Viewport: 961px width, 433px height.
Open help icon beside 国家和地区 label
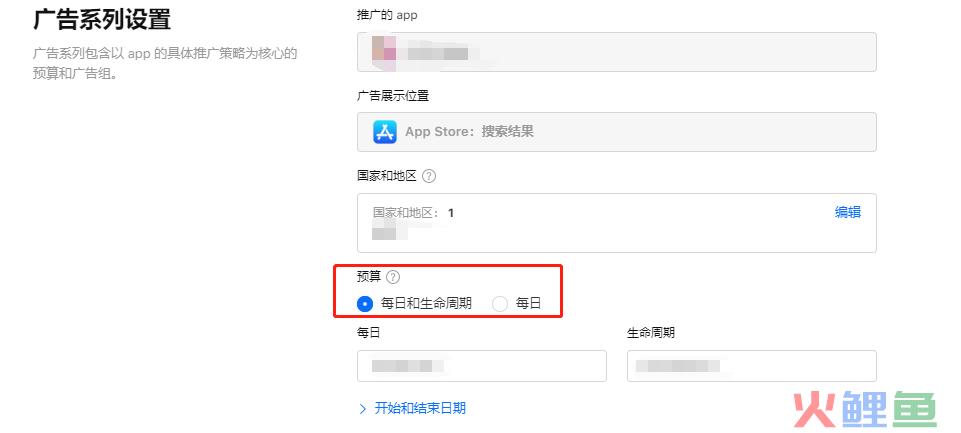click(429, 176)
